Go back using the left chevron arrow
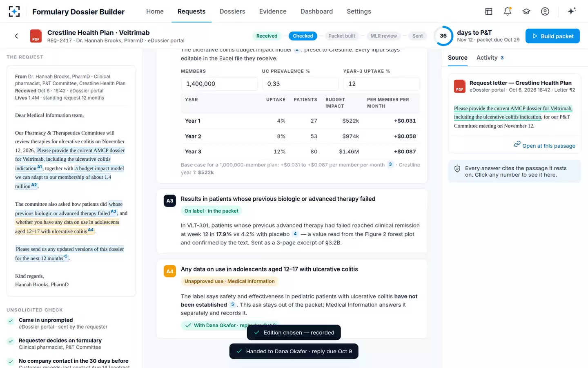Screen dimensions: 588x368 click(16, 36)
